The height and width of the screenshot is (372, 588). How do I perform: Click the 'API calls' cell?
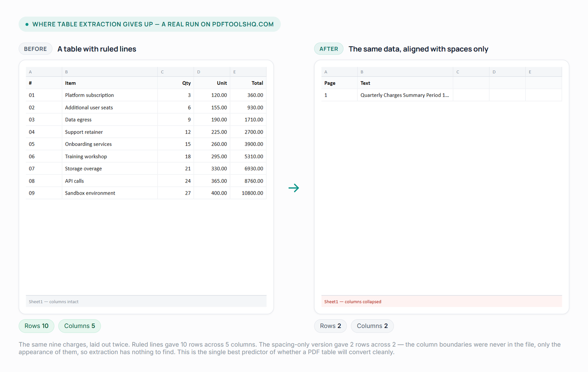tap(110, 181)
